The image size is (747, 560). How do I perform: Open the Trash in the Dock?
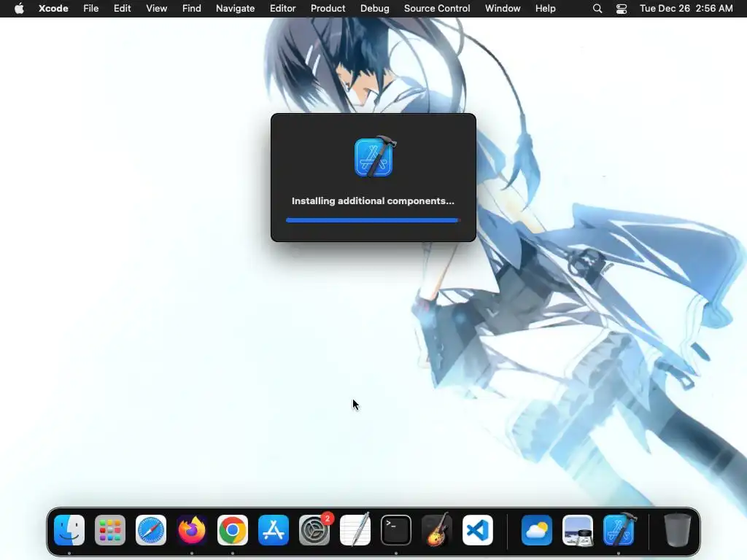[x=677, y=530]
